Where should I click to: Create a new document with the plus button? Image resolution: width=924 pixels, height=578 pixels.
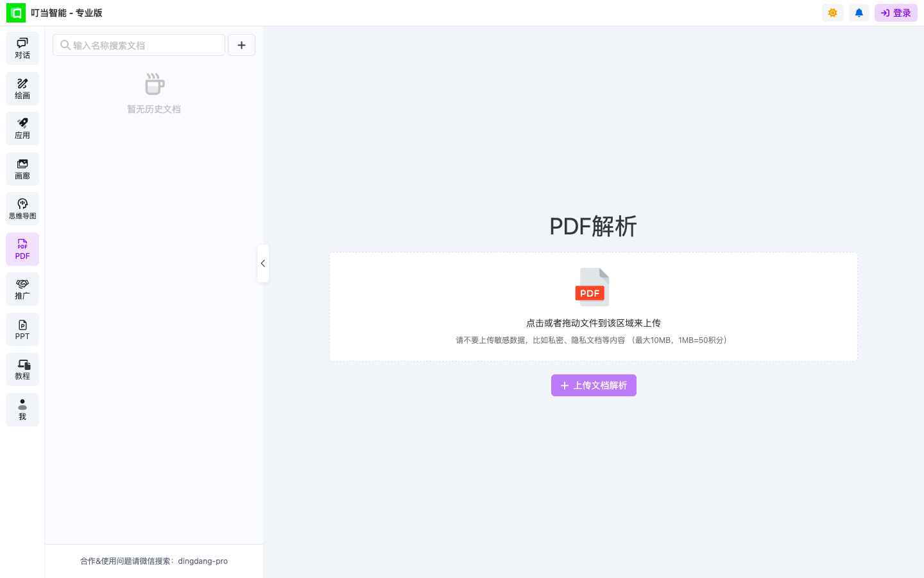pyautogui.click(x=241, y=45)
